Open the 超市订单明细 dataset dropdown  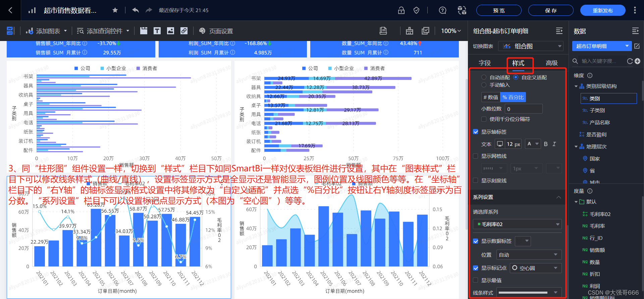pos(602,46)
